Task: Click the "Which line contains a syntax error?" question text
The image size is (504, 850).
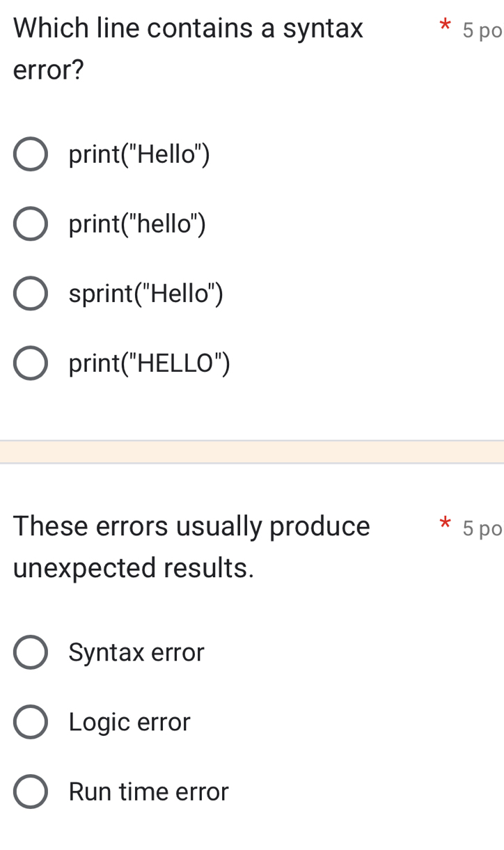Action: pos(188,49)
